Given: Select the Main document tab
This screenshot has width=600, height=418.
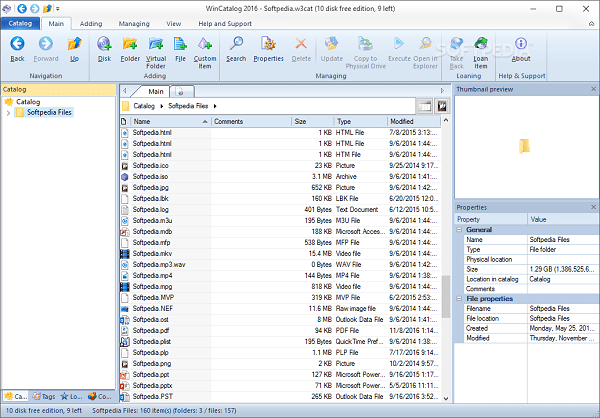Looking at the screenshot, I should (155, 91).
